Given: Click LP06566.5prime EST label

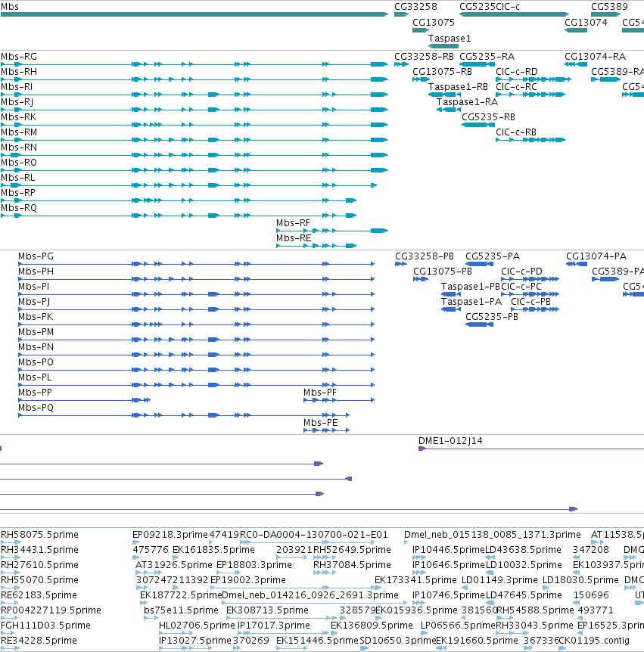Looking at the screenshot, I should tap(458, 626).
